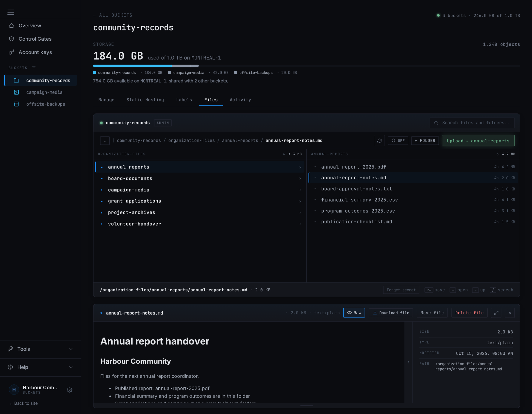Create a new folder with + FOLDER
532x414 pixels.
coord(425,140)
